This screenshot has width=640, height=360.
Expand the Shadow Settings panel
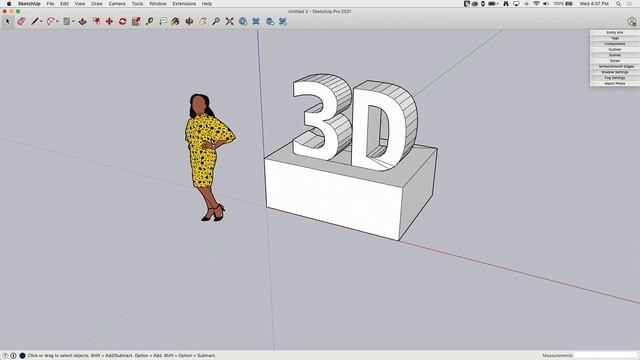[x=615, y=72]
